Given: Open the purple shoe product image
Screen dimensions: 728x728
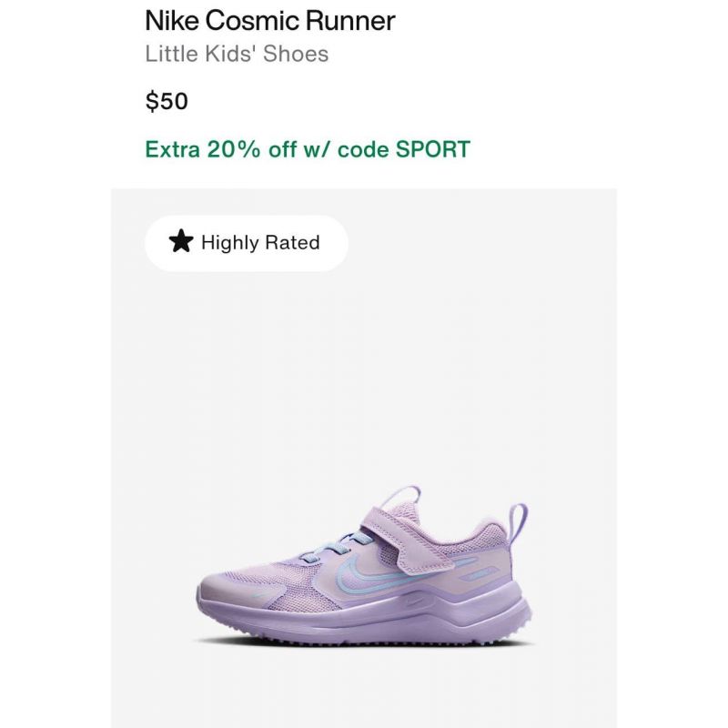Looking at the screenshot, I should tap(363, 566).
